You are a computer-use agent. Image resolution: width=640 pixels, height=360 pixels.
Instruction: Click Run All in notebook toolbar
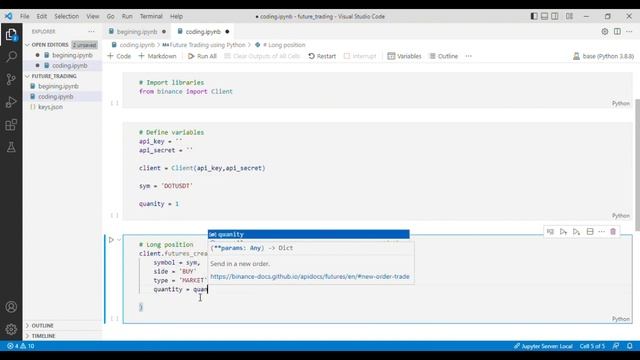[x=202, y=56]
